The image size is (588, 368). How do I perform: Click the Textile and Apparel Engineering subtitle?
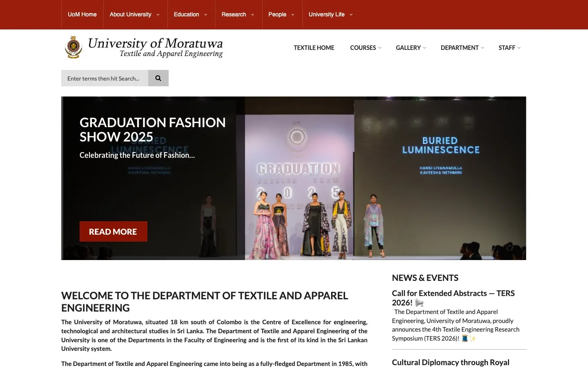click(x=171, y=54)
